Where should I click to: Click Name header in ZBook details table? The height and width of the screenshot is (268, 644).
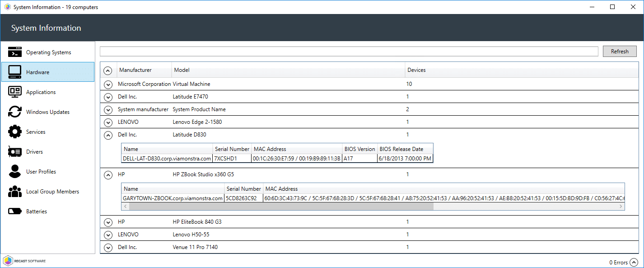pyautogui.click(x=173, y=188)
